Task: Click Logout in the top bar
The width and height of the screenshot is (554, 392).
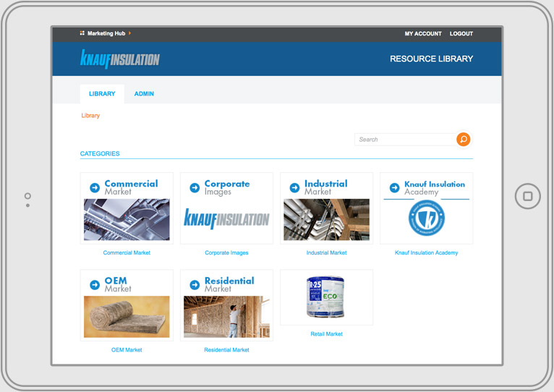Action: [x=461, y=33]
